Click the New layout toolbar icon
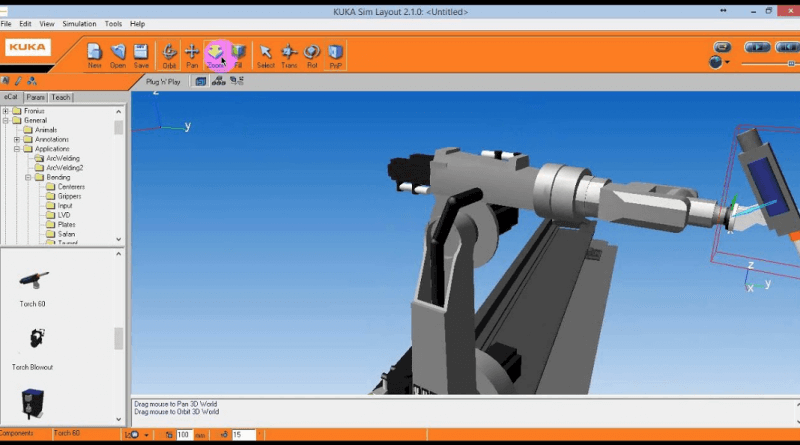This screenshot has width=800, height=445. pos(94,53)
